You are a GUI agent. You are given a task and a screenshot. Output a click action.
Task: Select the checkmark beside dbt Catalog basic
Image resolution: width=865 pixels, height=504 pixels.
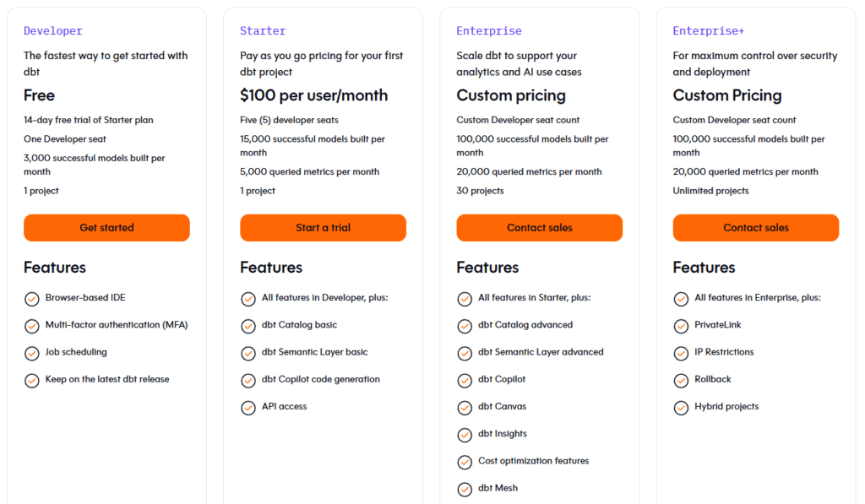click(x=248, y=325)
